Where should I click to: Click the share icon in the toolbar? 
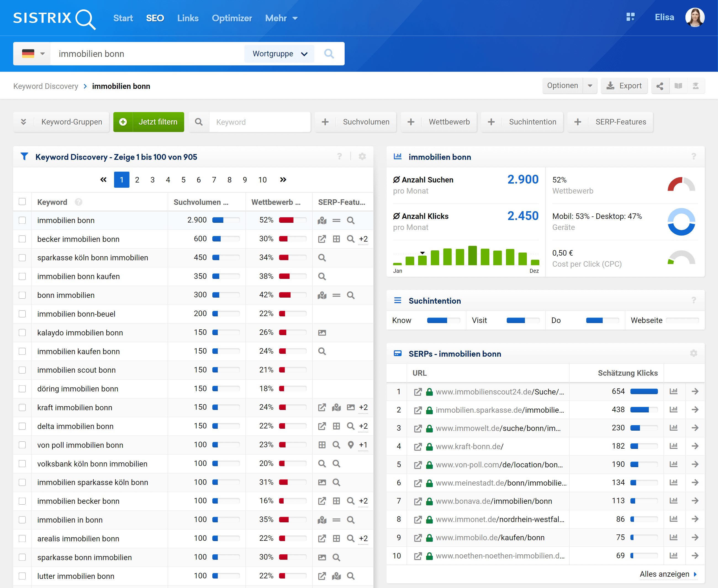[659, 86]
